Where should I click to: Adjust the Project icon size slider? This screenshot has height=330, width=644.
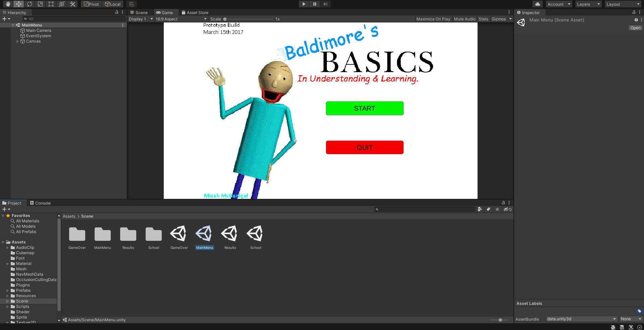tap(499, 320)
